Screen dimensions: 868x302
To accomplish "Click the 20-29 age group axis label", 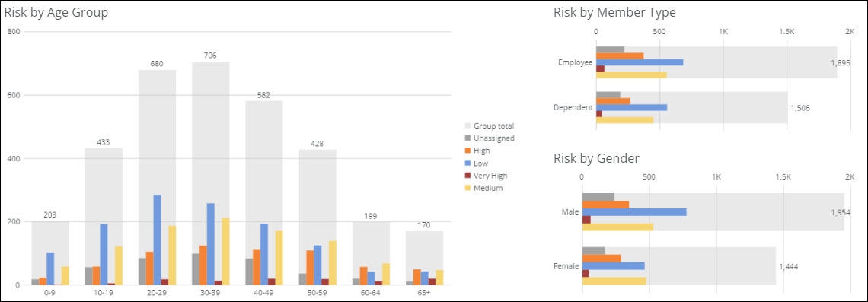I will (157, 293).
